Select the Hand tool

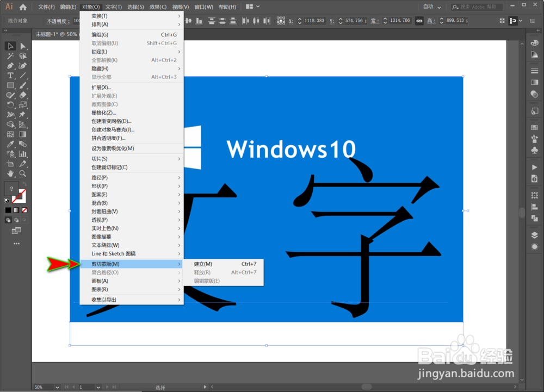(10, 173)
